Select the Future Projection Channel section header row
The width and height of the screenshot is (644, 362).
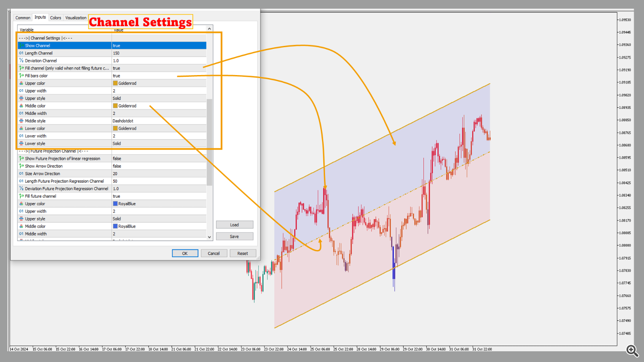coord(112,151)
